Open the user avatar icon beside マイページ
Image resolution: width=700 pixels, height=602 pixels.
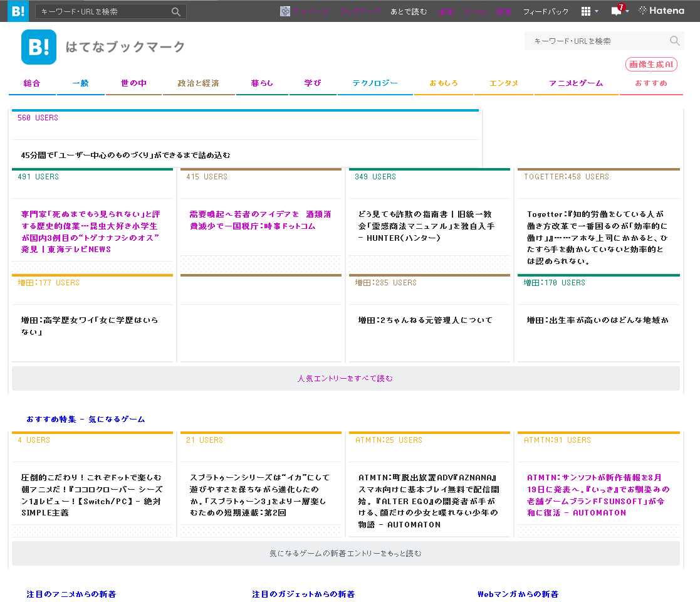(x=285, y=11)
